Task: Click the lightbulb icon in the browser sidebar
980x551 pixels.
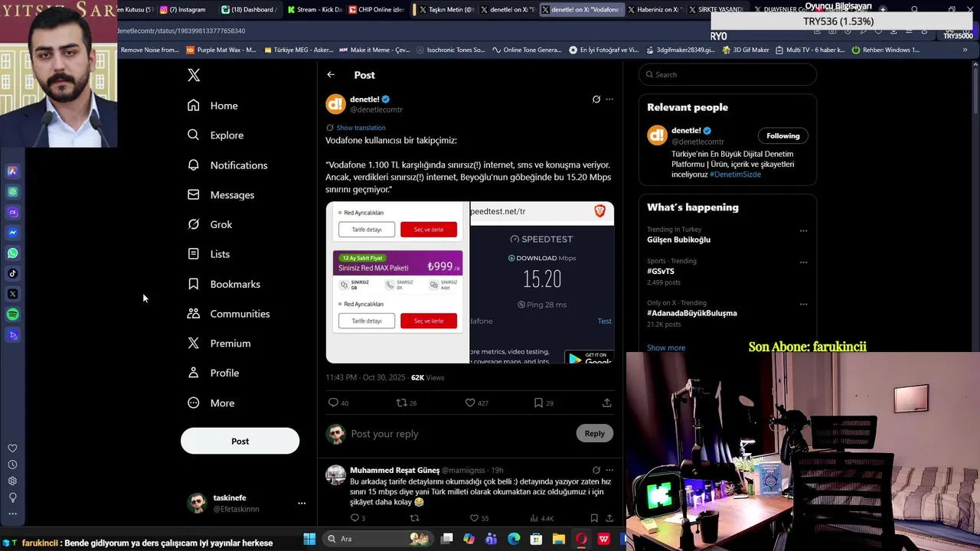Action: [x=12, y=497]
